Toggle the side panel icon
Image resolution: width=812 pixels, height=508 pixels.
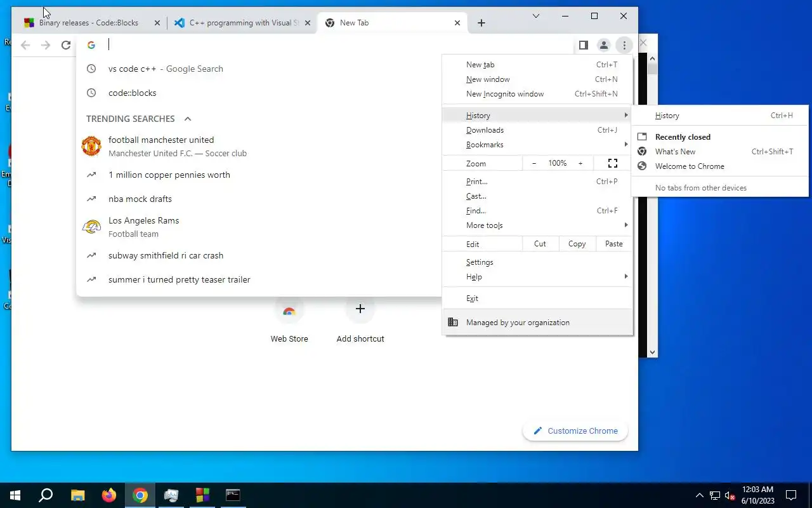coord(584,45)
